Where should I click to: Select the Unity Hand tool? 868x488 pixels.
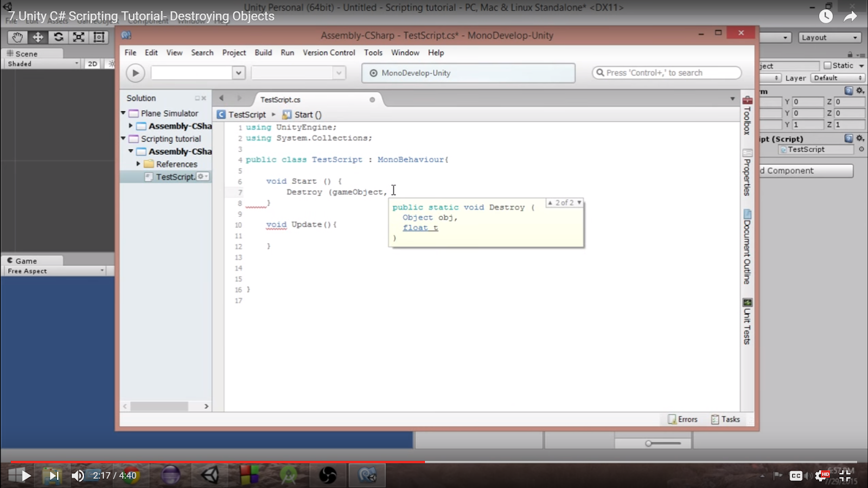tap(17, 37)
